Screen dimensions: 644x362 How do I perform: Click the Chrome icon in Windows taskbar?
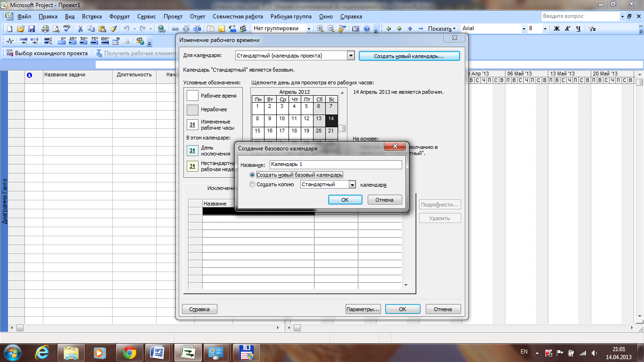coord(130,352)
